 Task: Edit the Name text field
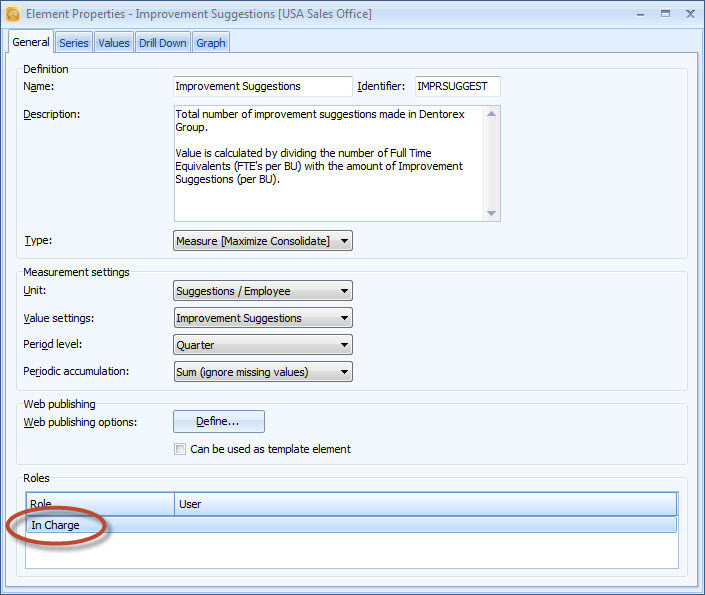(x=262, y=87)
